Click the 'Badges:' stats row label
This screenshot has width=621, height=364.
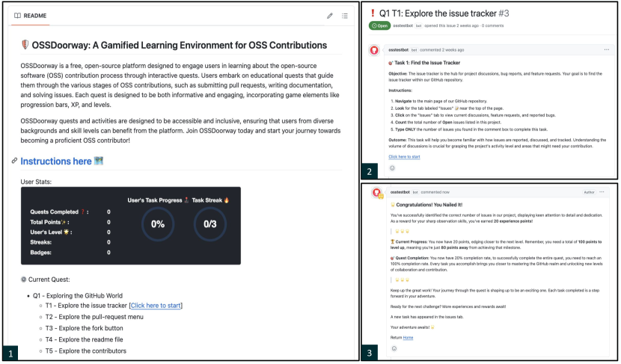tap(41, 253)
